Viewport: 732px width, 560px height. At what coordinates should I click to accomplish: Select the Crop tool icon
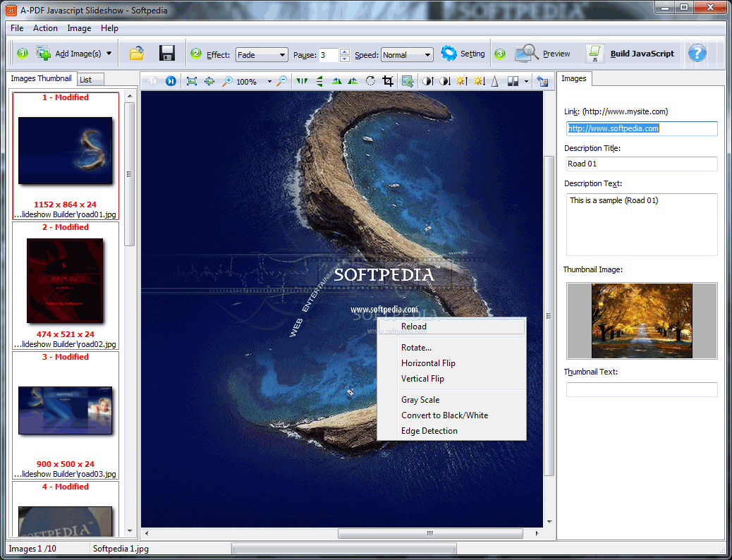point(387,81)
